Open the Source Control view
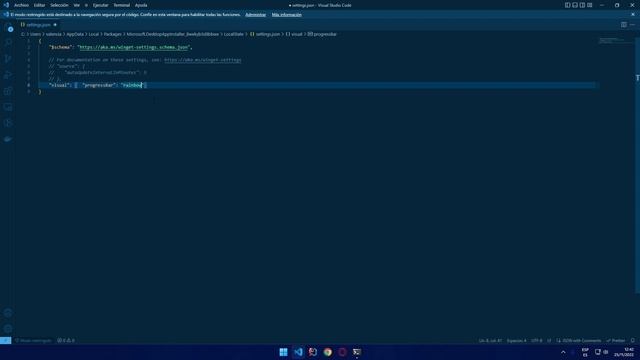This screenshot has width=640, height=360. tap(8, 59)
